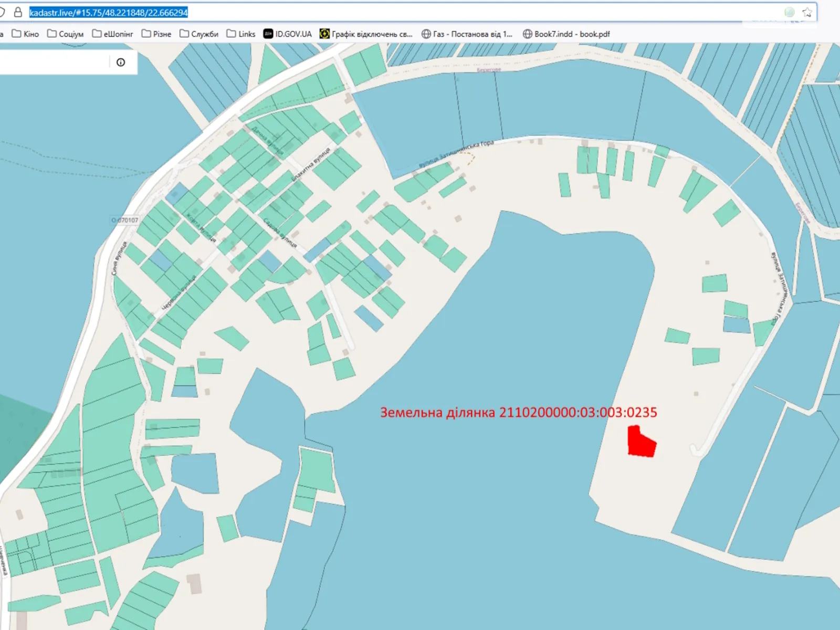Click the globe icon of Газ bookmark
Viewport: 840px width, 630px height.
click(426, 34)
